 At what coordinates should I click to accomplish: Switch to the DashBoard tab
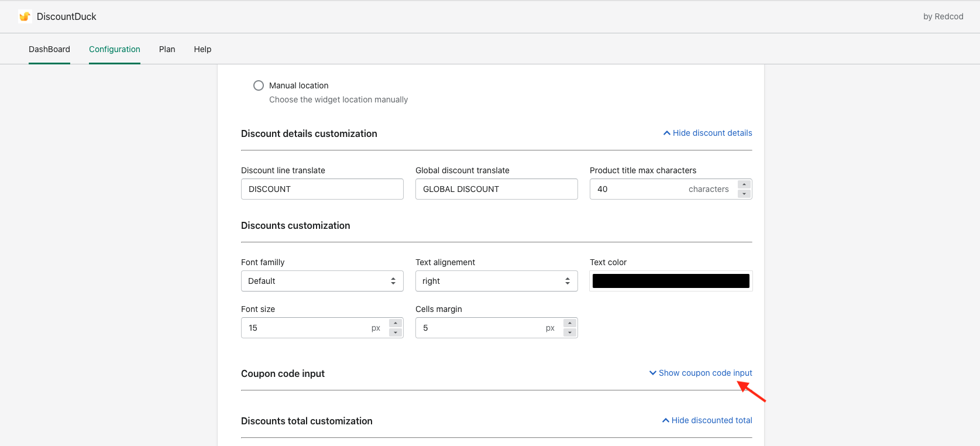(49, 49)
